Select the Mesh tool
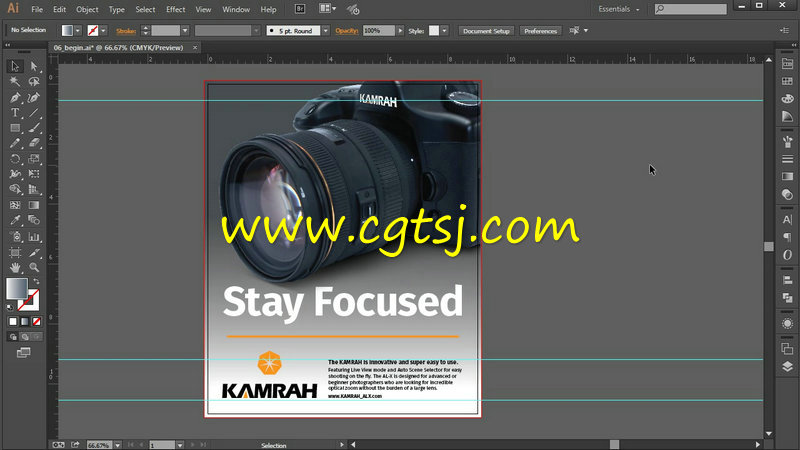This screenshot has width=800, height=450. (15, 205)
